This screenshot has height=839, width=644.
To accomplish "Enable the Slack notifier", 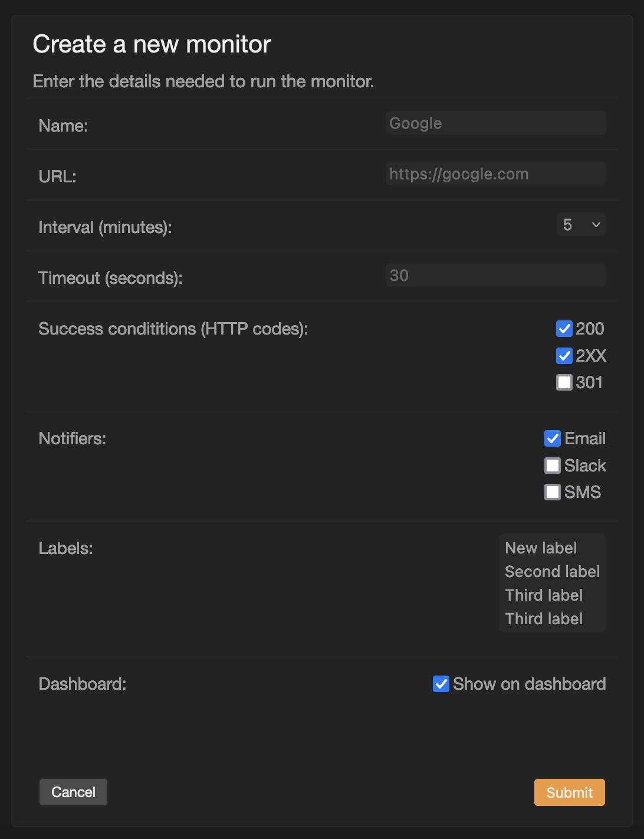I will point(553,466).
